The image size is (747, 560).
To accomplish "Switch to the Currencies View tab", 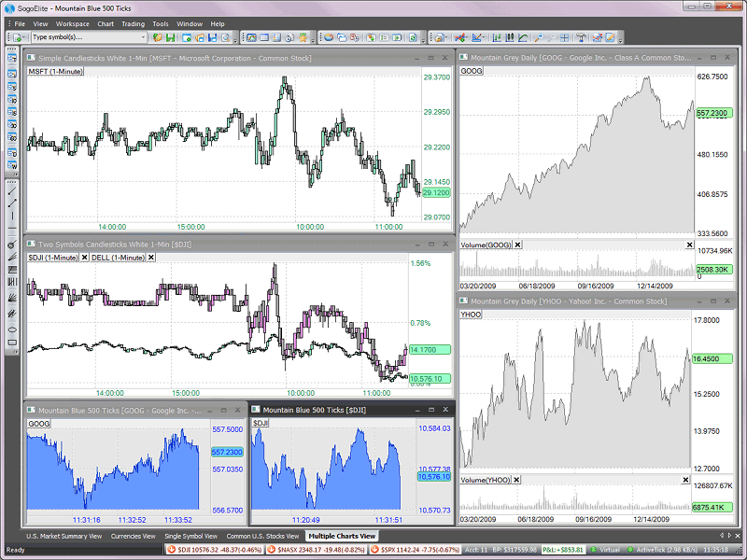I will 133,536.
